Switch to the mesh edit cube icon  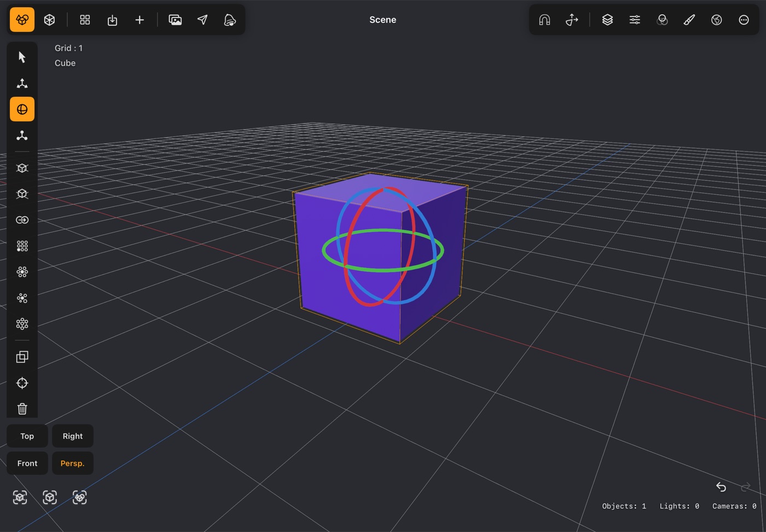coord(49,20)
